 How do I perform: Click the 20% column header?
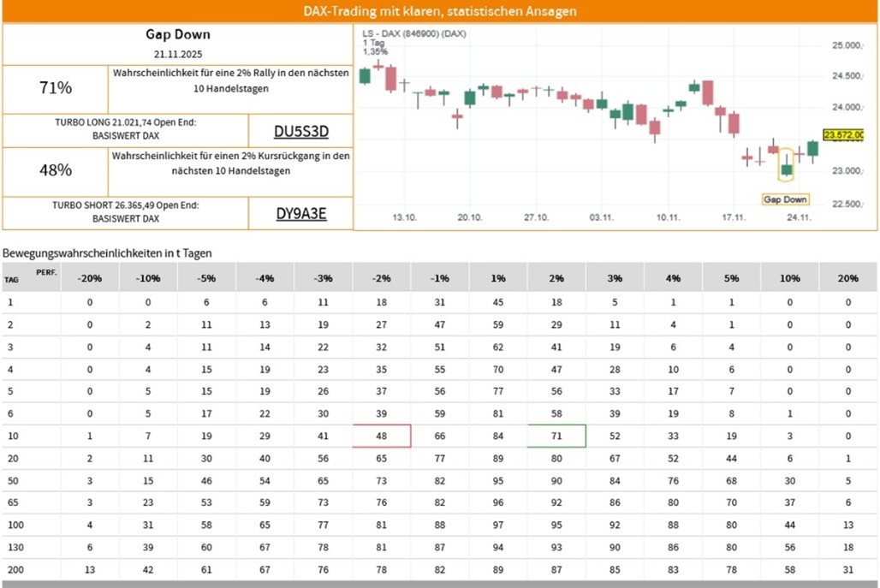(x=847, y=278)
